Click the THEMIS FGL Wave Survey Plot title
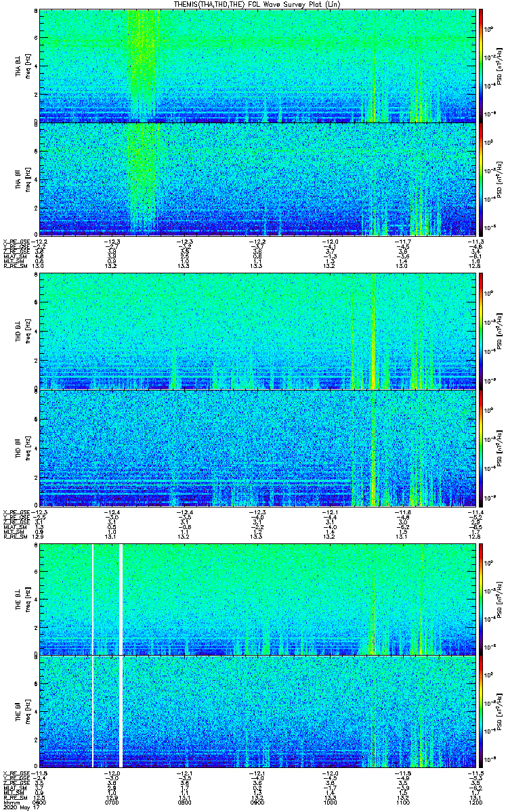This screenshot has width=508, height=812. [257, 4]
